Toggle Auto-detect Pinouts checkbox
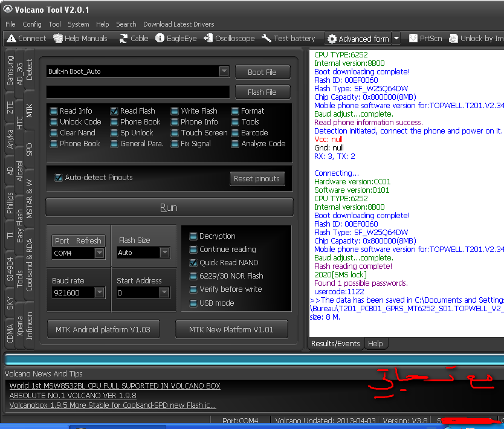The image size is (504, 429). coord(59,178)
